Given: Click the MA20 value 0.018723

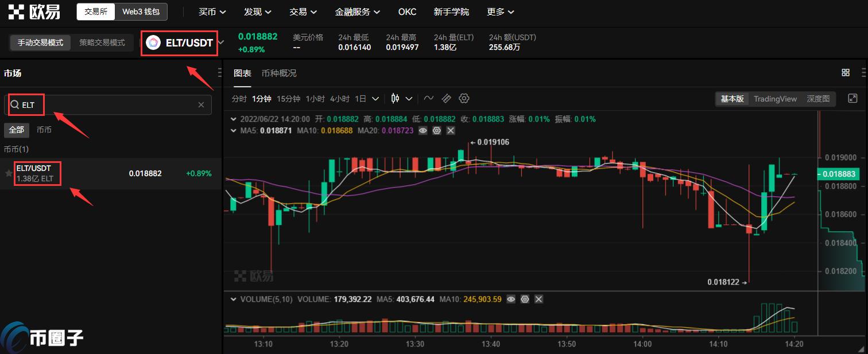Looking at the screenshot, I should [x=398, y=131].
